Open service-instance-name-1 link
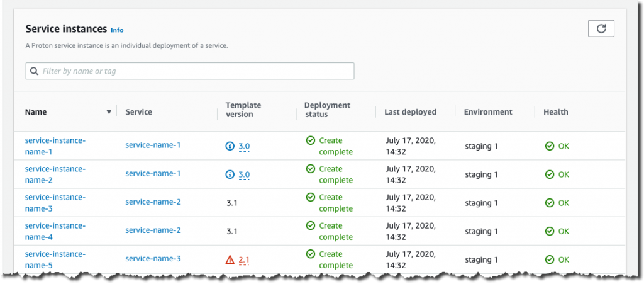The width and height of the screenshot is (644, 284). (55, 146)
